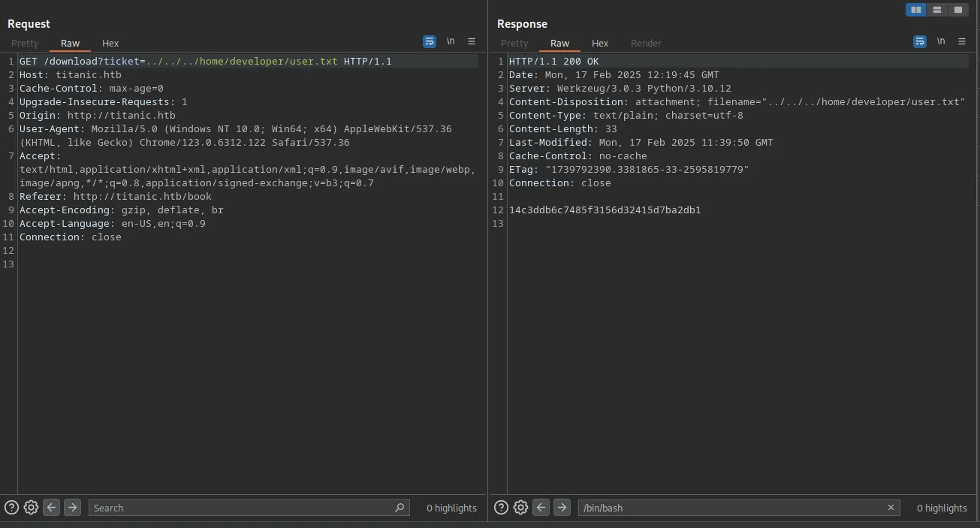Switch Response view to Hex tab

coord(600,44)
